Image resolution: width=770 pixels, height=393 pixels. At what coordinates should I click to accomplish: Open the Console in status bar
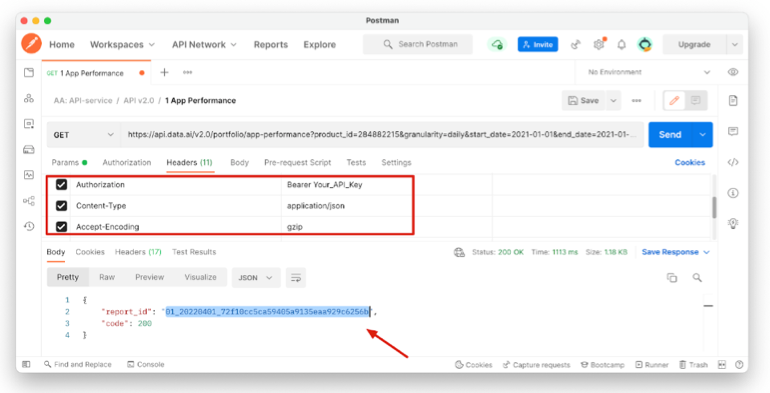(x=146, y=365)
